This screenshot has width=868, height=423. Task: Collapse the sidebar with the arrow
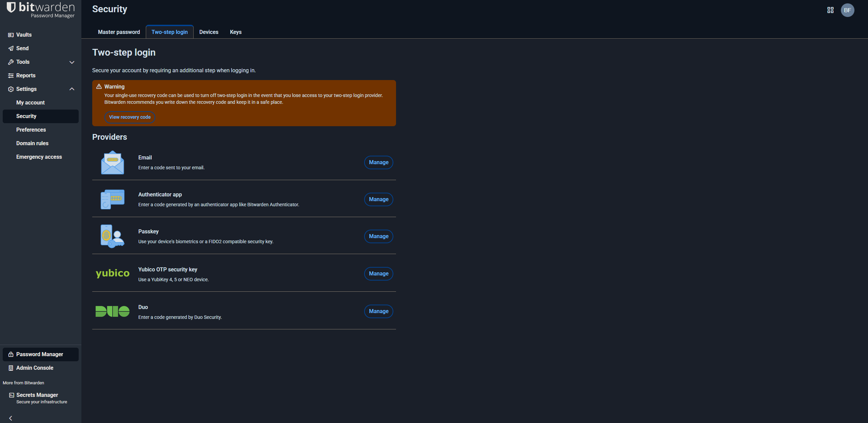[x=11, y=418]
